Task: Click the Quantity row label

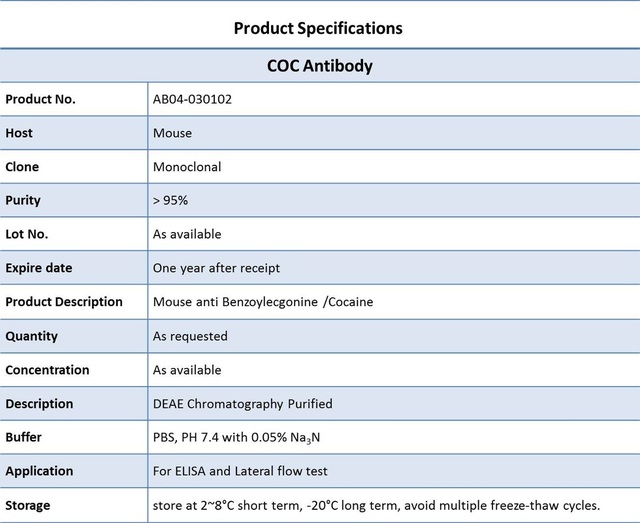Action: tap(31, 336)
